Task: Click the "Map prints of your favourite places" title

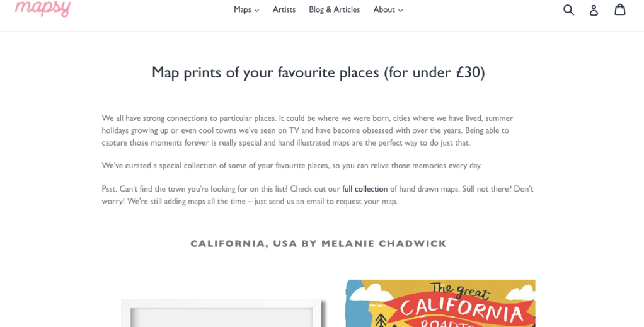Action: click(x=318, y=72)
